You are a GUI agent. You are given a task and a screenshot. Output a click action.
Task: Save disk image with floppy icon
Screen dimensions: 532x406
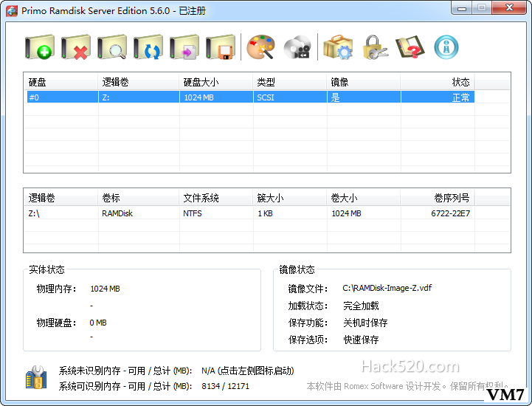[221, 47]
